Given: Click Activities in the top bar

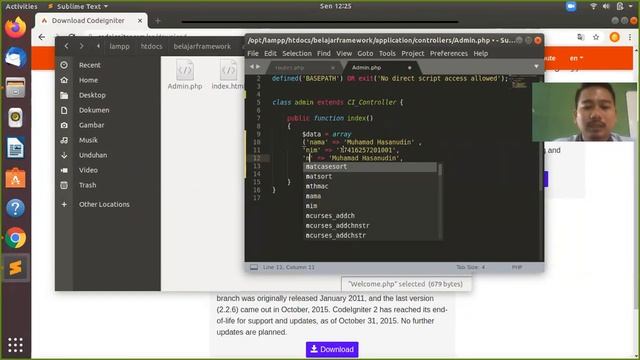Looking at the screenshot, I should click(x=21, y=6).
